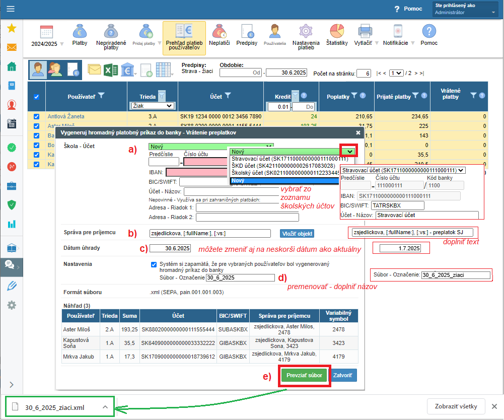This screenshot has height=420, width=504.
Task: Toggle the select-all checkbox in table header
Action: (36, 97)
